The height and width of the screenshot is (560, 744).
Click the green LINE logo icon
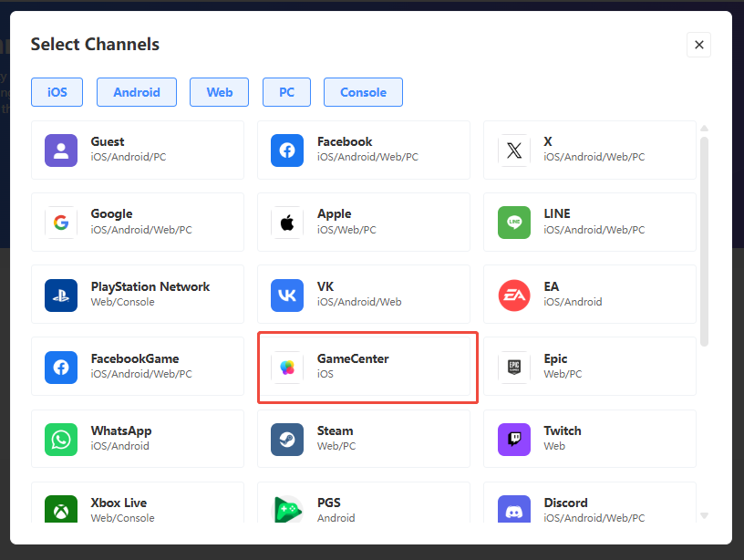[x=514, y=223]
